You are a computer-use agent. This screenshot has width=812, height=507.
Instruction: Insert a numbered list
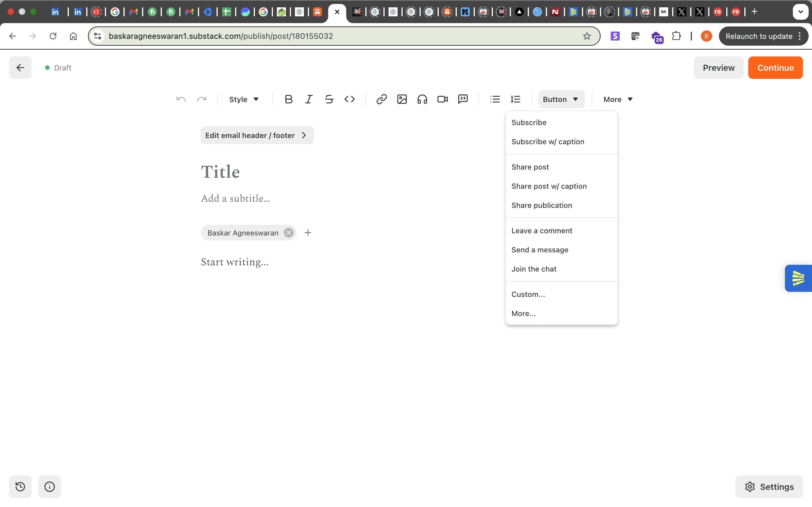point(515,99)
